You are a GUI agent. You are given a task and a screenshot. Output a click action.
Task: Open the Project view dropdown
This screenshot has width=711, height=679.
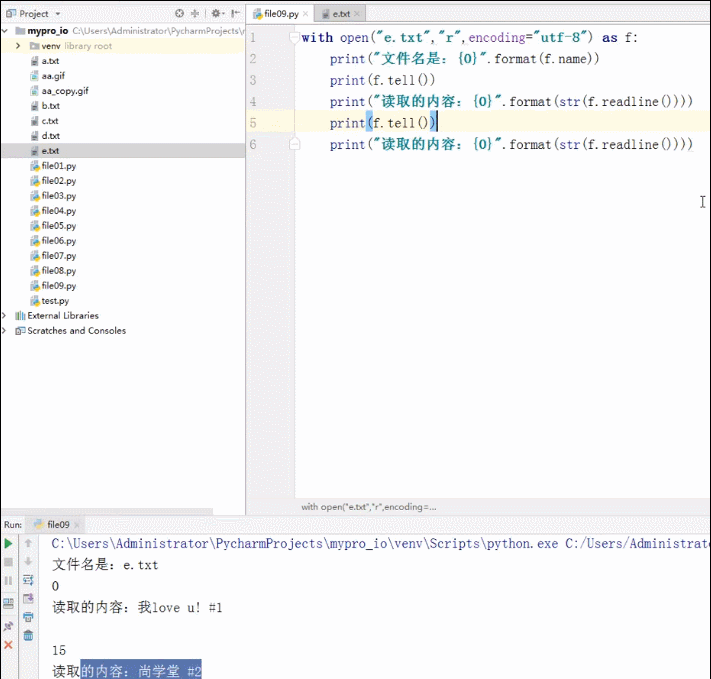coord(57,14)
